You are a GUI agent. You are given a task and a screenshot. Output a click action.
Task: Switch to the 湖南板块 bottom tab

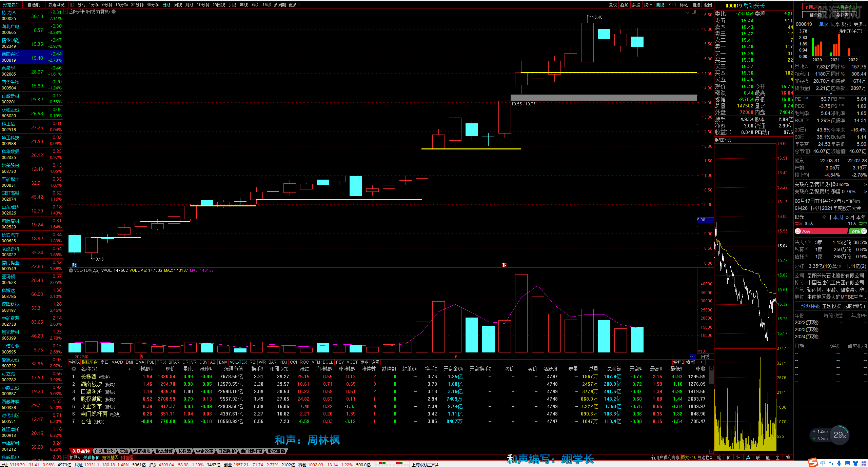142,451
